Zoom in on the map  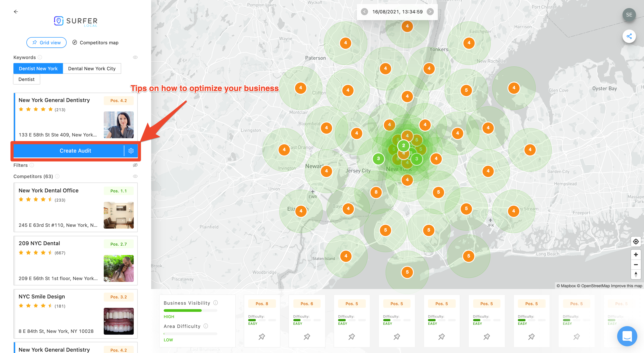coord(636,254)
